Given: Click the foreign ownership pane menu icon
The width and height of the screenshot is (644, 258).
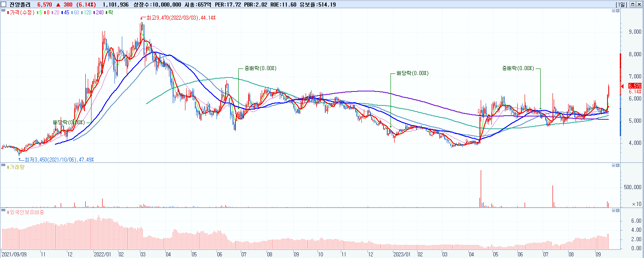Looking at the screenshot, I should tap(3, 210).
